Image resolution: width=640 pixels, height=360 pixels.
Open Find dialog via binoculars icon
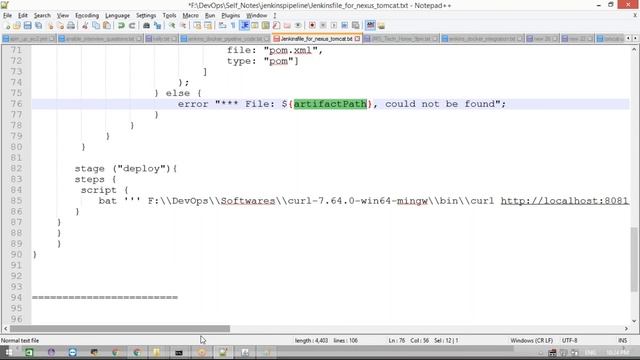(146, 26)
